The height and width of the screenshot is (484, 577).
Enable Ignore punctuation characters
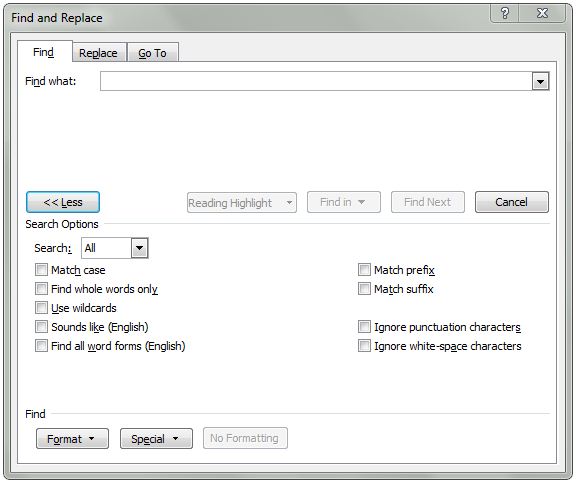click(364, 327)
